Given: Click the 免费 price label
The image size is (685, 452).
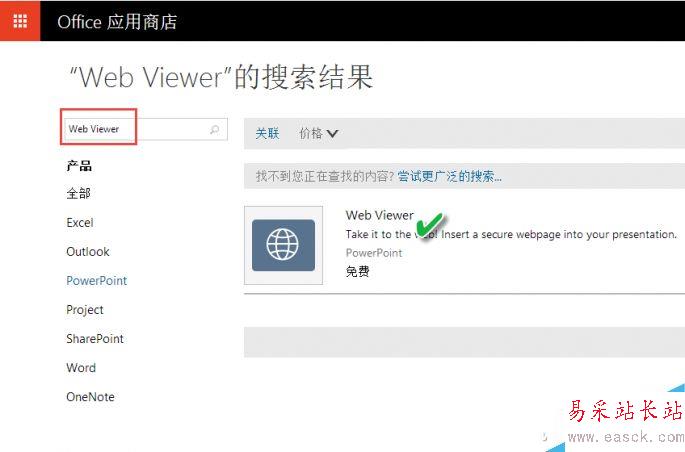Looking at the screenshot, I should (357, 272).
